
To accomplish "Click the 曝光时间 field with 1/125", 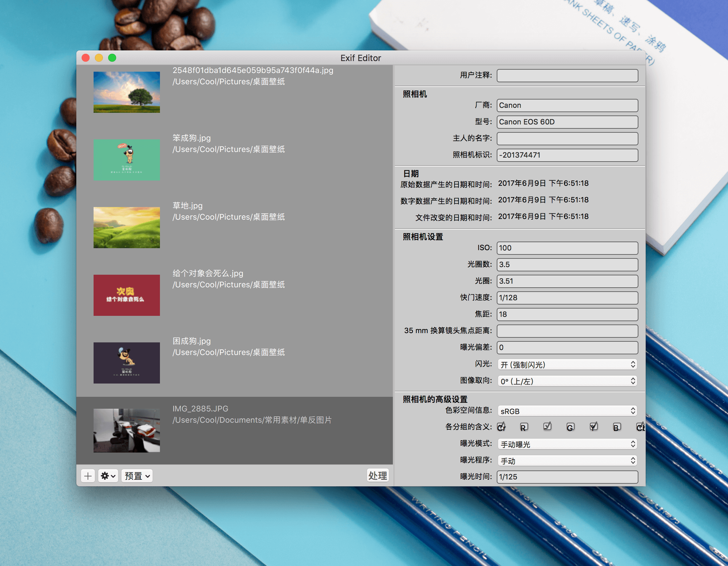I will [567, 477].
